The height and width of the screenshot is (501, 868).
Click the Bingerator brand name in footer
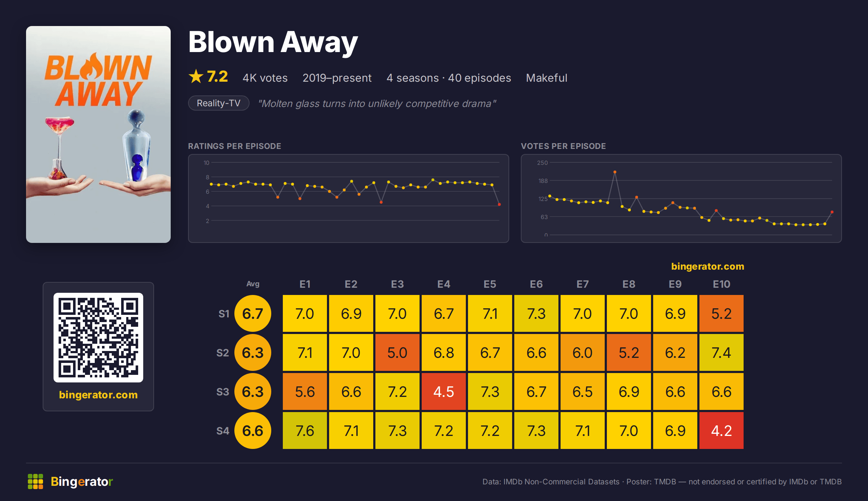click(82, 481)
